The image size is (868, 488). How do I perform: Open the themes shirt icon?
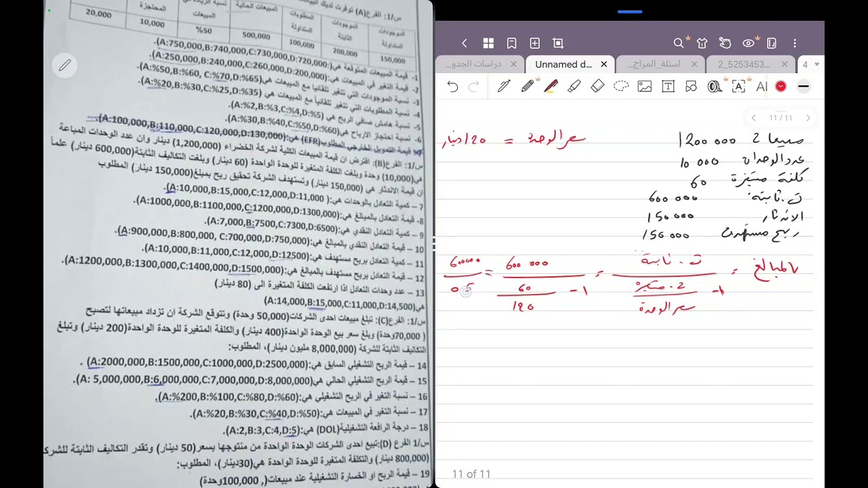(x=702, y=43)
